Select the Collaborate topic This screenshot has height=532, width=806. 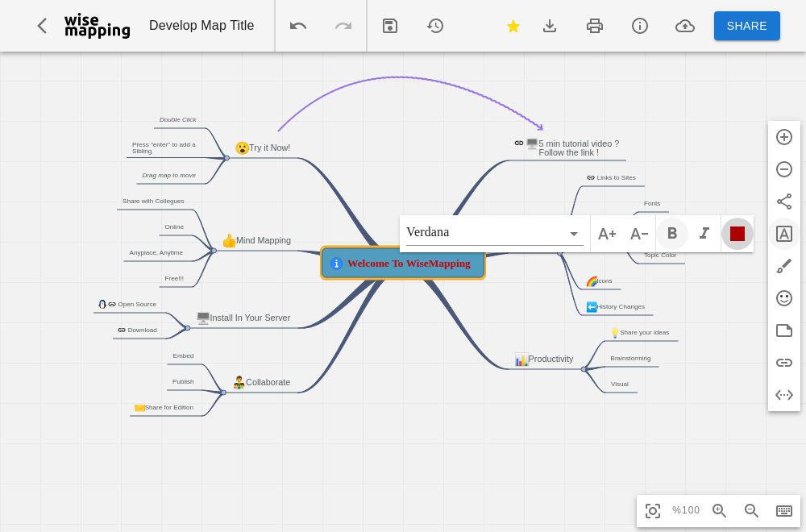[268, 382]
